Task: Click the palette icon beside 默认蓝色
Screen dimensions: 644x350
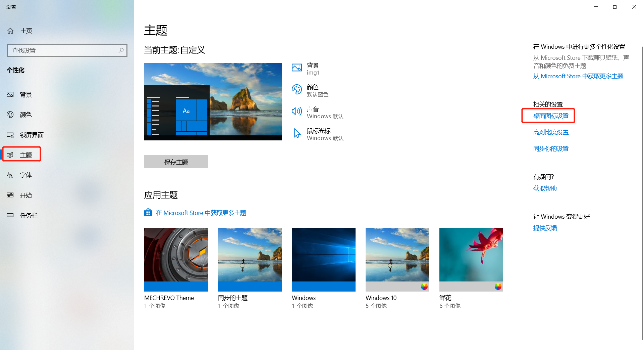Action: coord(297,89)
